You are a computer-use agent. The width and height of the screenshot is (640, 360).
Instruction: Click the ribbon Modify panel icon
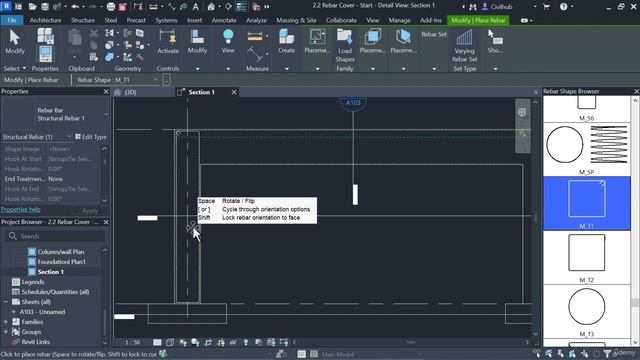point(197,42)
